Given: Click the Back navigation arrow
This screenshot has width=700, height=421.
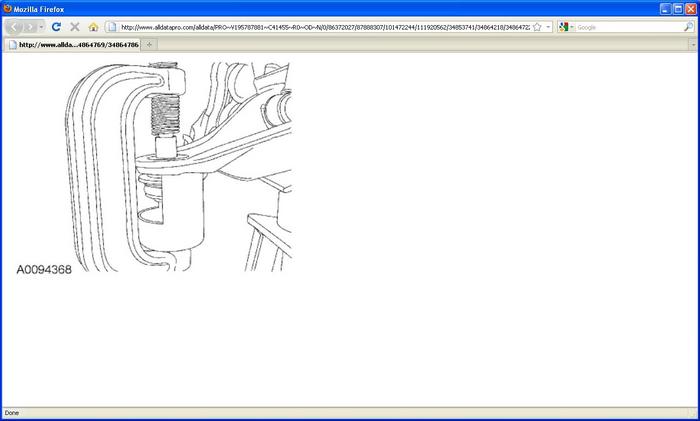Looking at the screenshot, I should [14, 27].
